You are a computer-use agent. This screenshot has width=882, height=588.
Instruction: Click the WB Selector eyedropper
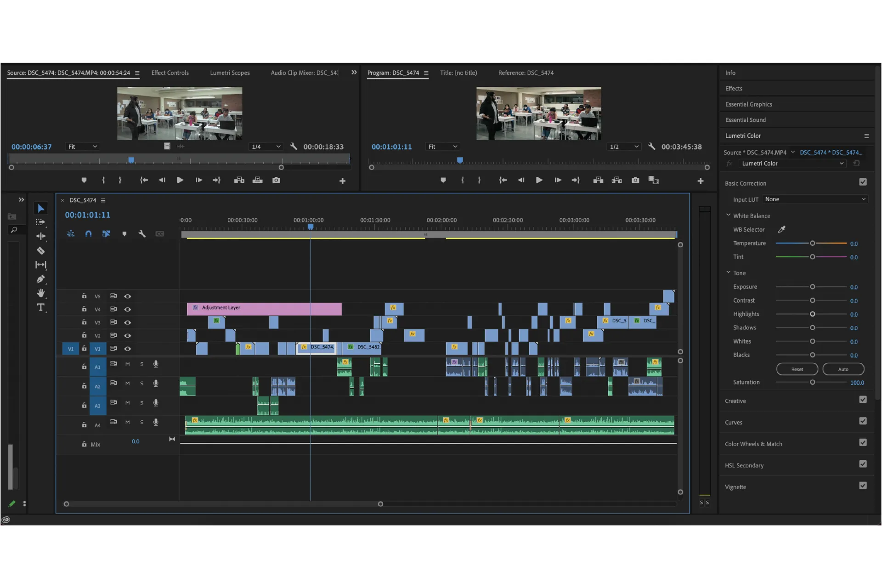(781, 229)
